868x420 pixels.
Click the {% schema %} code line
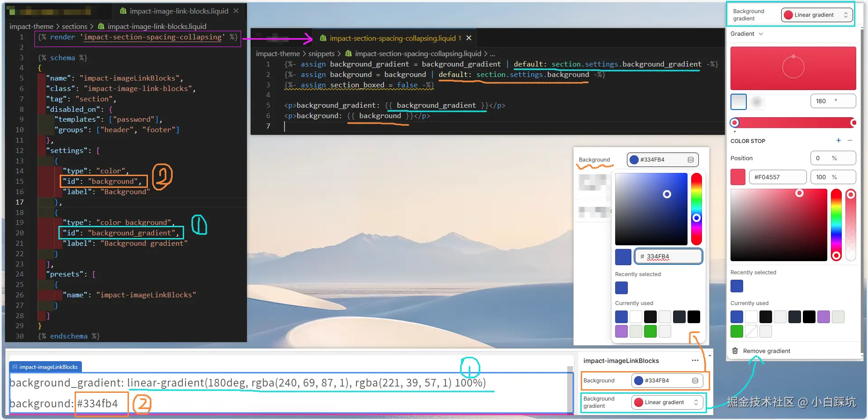[62, 57]
